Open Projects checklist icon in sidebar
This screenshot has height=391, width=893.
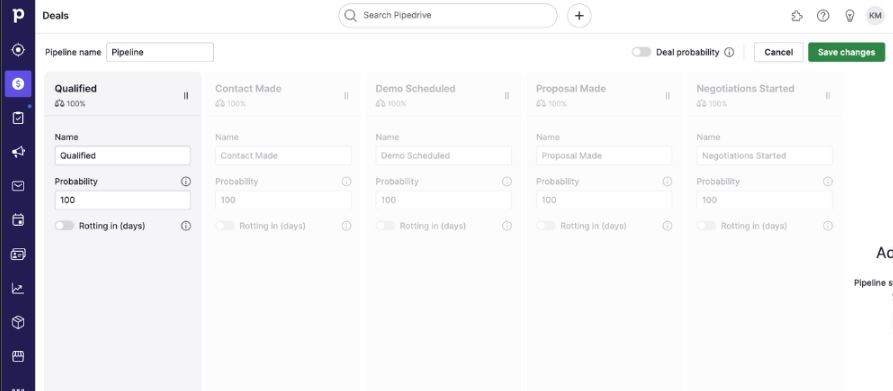(x=18, y=118)
